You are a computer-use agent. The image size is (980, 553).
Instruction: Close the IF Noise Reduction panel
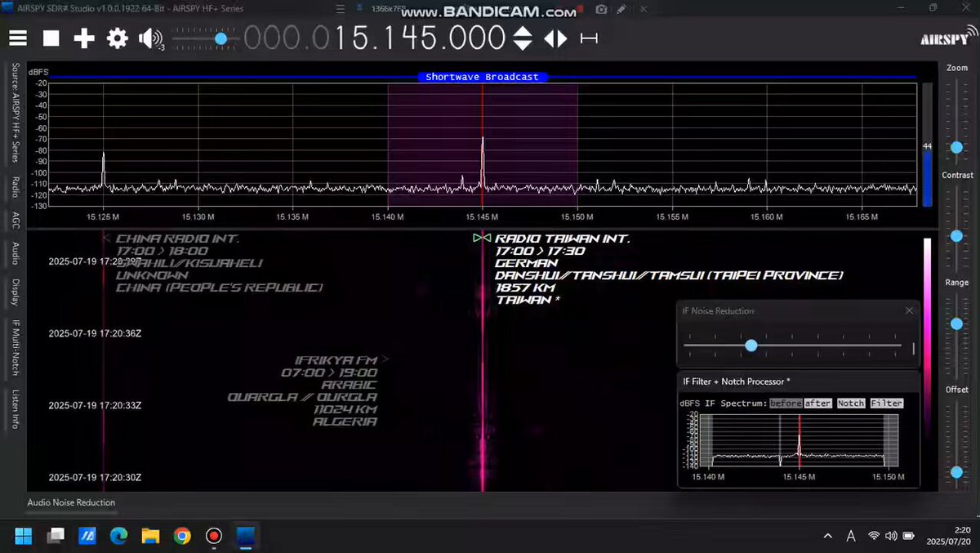coord(909,311)
